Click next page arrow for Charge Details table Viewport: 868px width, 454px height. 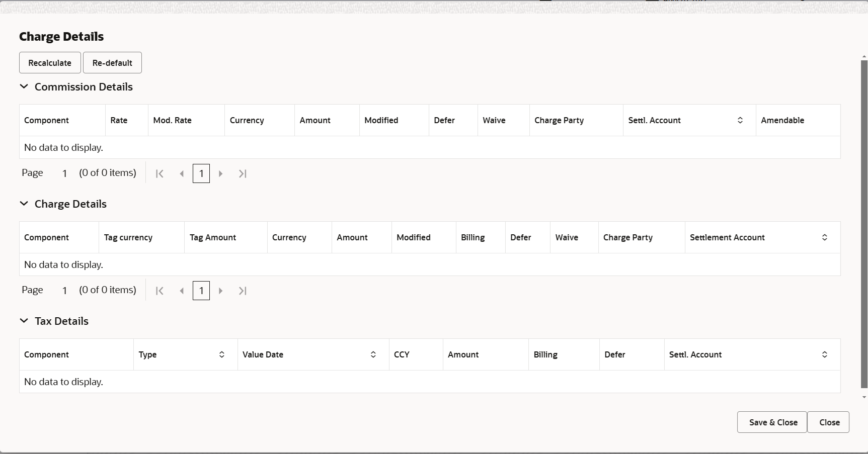[221, 290]
